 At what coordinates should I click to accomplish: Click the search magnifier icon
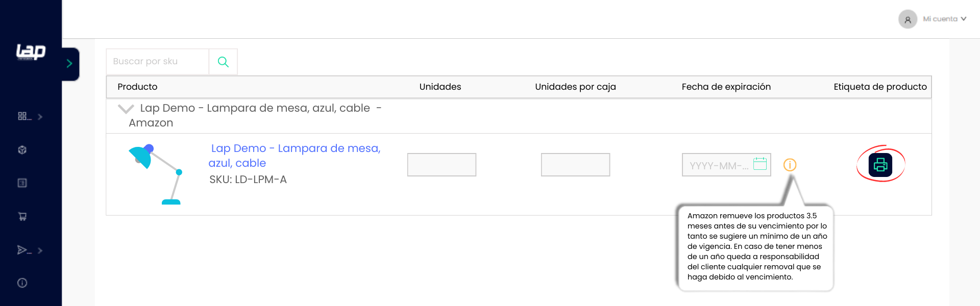(x=223, y=62)
